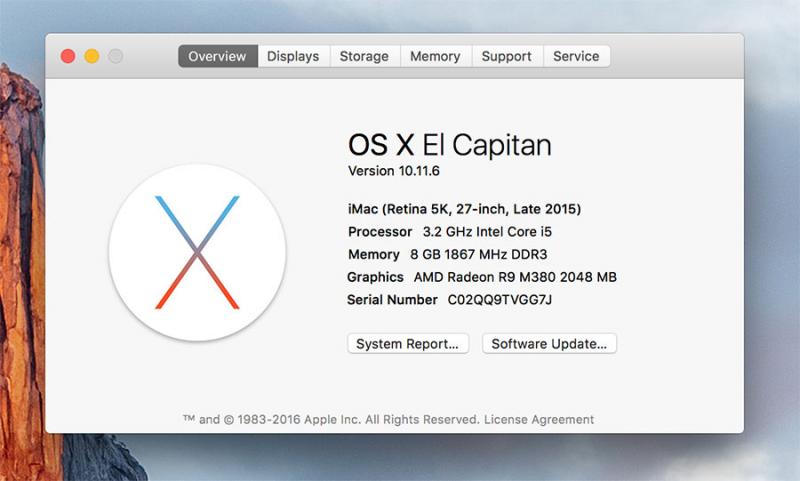Click the System Report... button
The image size is (800, 481).
coord(408,344)
